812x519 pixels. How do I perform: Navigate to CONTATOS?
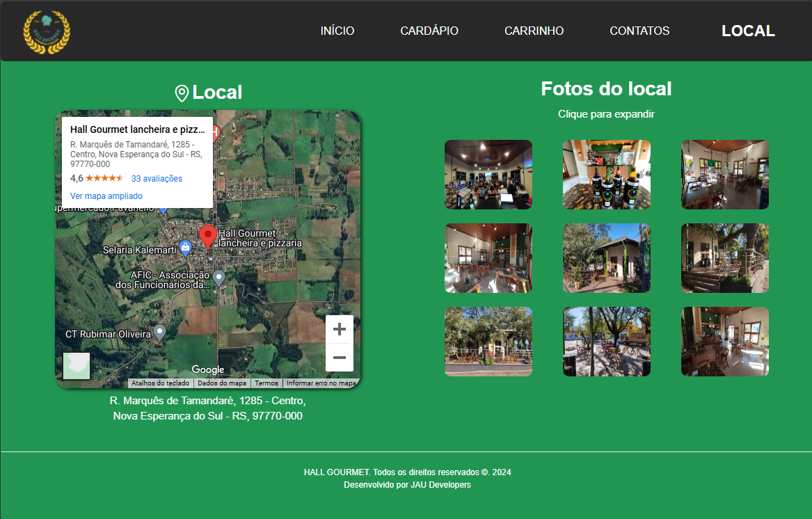click(x=639, y=31)
